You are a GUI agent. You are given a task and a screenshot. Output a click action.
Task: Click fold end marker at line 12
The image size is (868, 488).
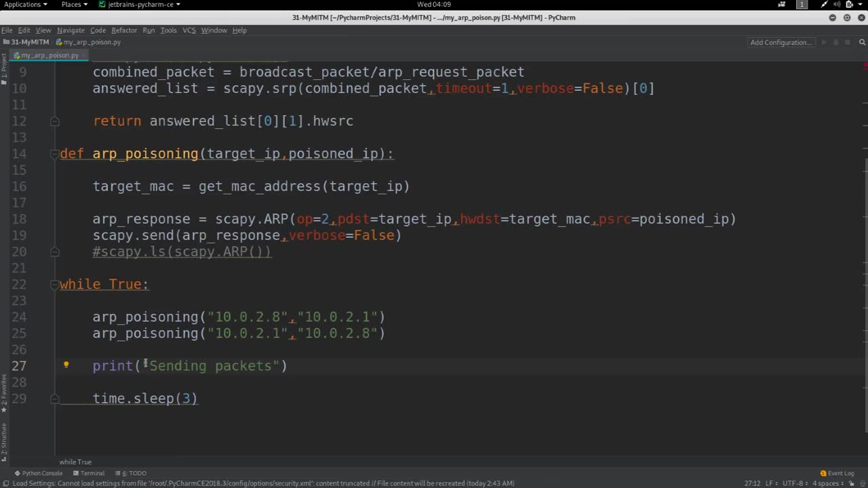(54, 121)
